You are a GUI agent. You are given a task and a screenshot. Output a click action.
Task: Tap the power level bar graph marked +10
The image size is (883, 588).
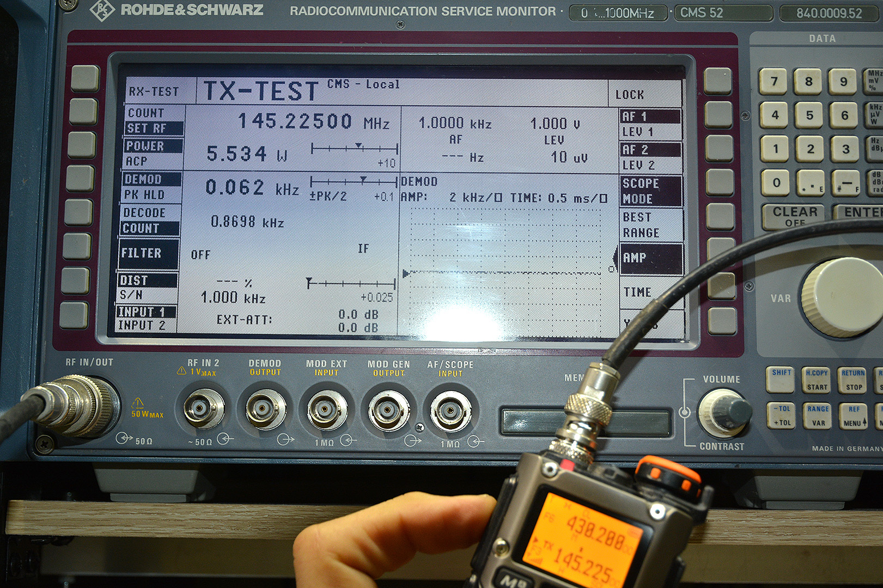(x=354, y=149)
